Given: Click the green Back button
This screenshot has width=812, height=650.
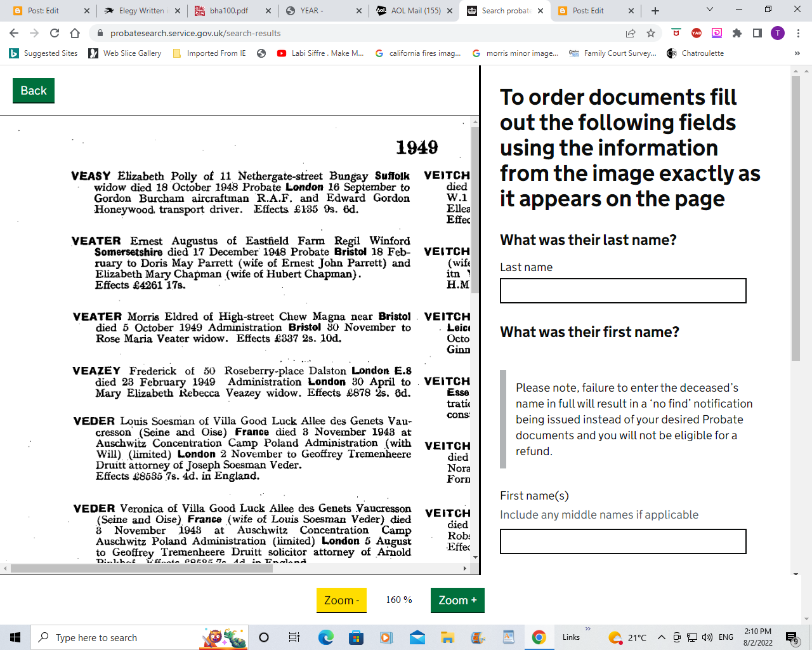Looking at the screenshot, I should point(34,91).
